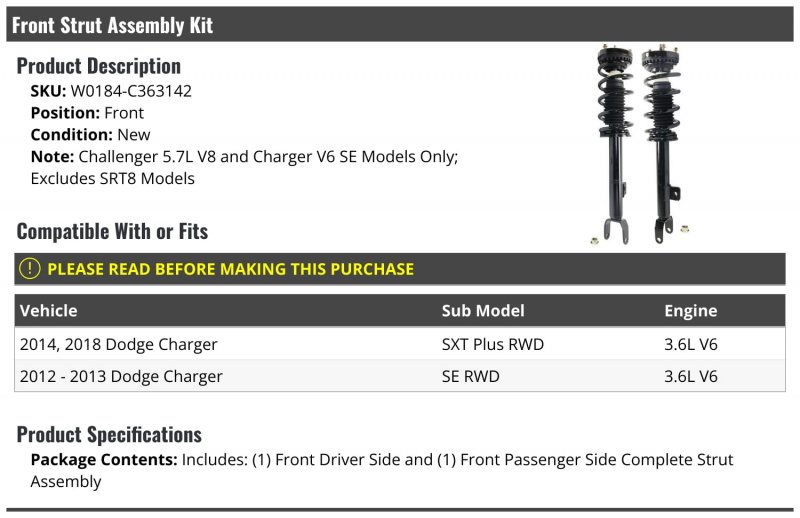Screen dimensions: 800x518
Task: Click the Package Contents label
Action: (x=104, y=459)
